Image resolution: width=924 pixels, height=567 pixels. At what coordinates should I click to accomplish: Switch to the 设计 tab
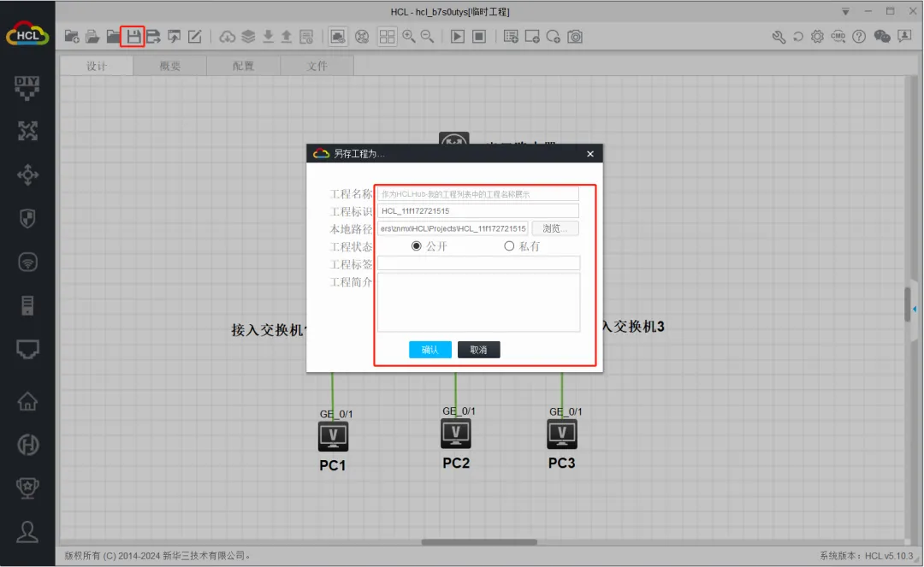click(x=97, y=66)
